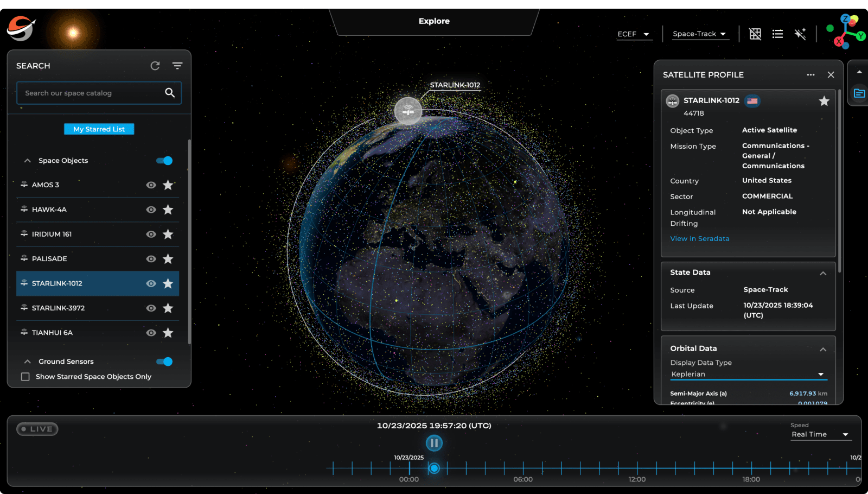Toggle the Ground Sensors switch off
Image resolution: width=868 pixels, height=494 pixels.
point(164,362)
